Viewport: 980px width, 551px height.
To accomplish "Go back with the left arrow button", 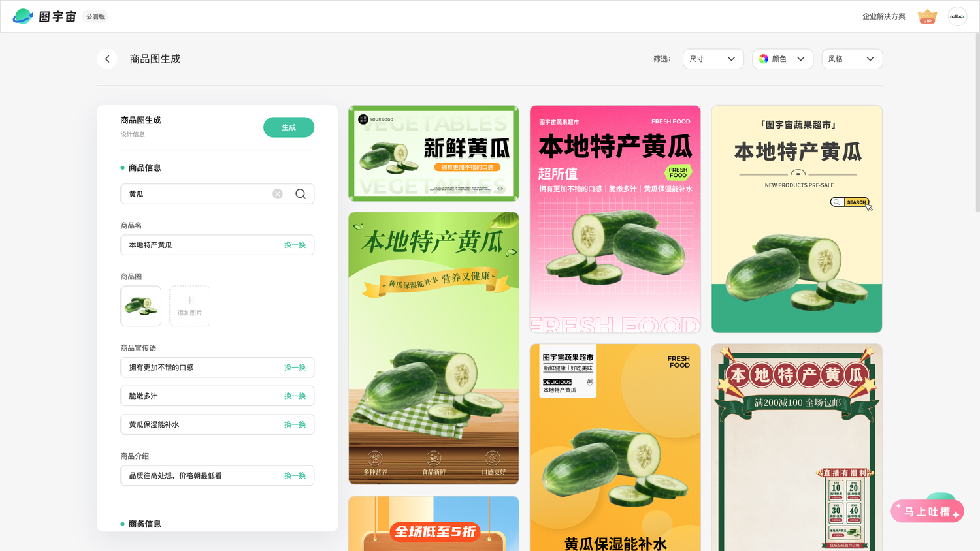I will [x=107, y=59].
